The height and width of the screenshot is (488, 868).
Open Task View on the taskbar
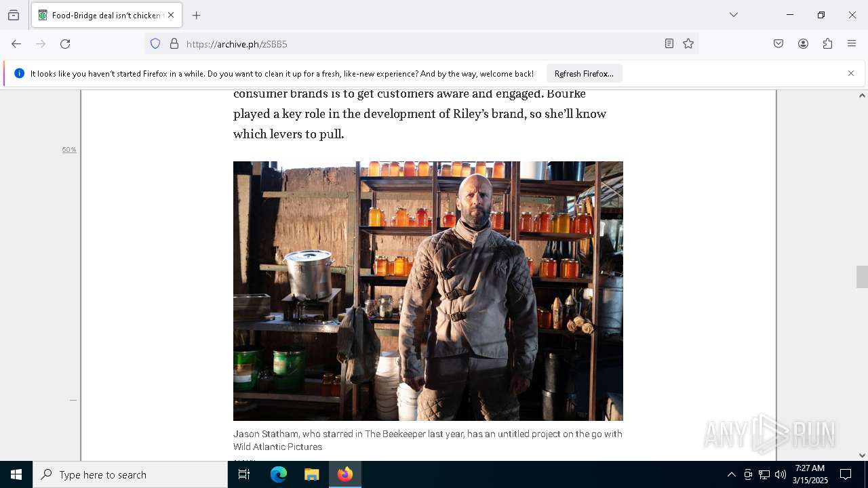pyautogui.click(x=244, y=474)
